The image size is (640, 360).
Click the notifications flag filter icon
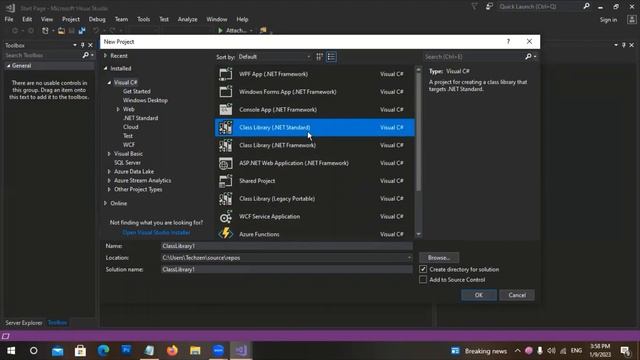[x=474, y=7]
